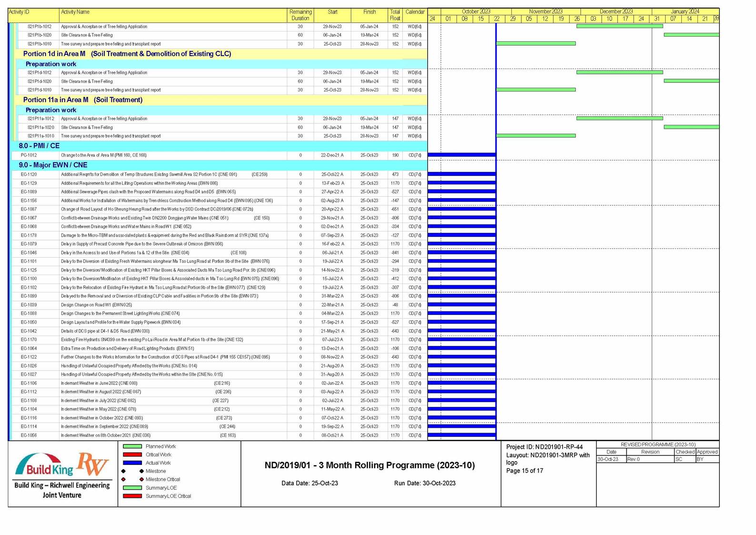Select the November 2023 timeline header
Screen dimensions: 756x535
point(546,11)
